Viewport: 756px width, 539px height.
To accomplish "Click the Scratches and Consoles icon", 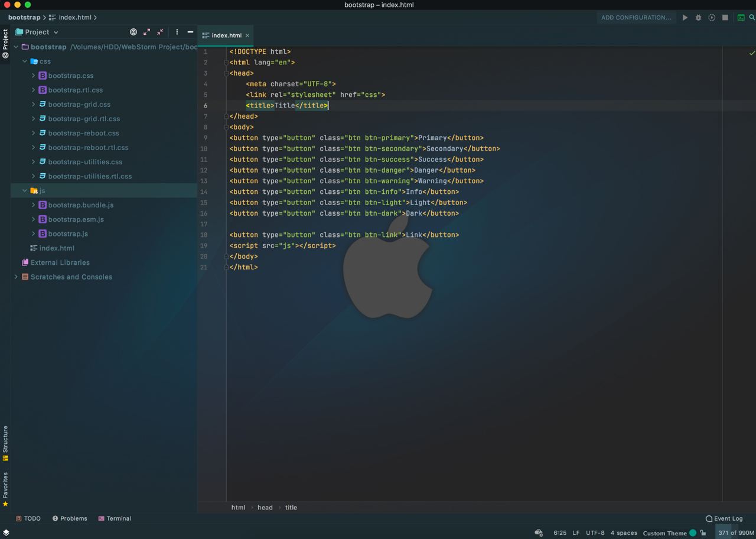I will 25,277.
